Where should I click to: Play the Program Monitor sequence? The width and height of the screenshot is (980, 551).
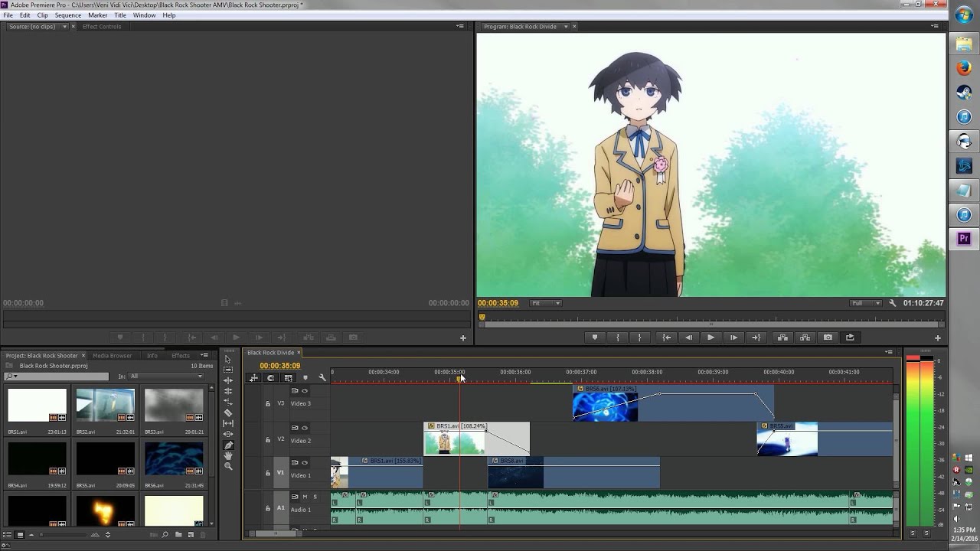click(711, 337)
